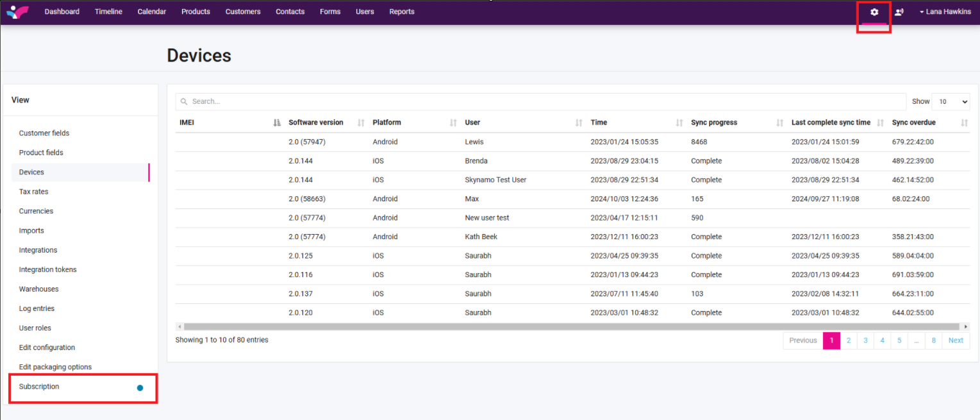Click the Next pagination button
Screen dimensions: 980x420
tap(956, 340)
